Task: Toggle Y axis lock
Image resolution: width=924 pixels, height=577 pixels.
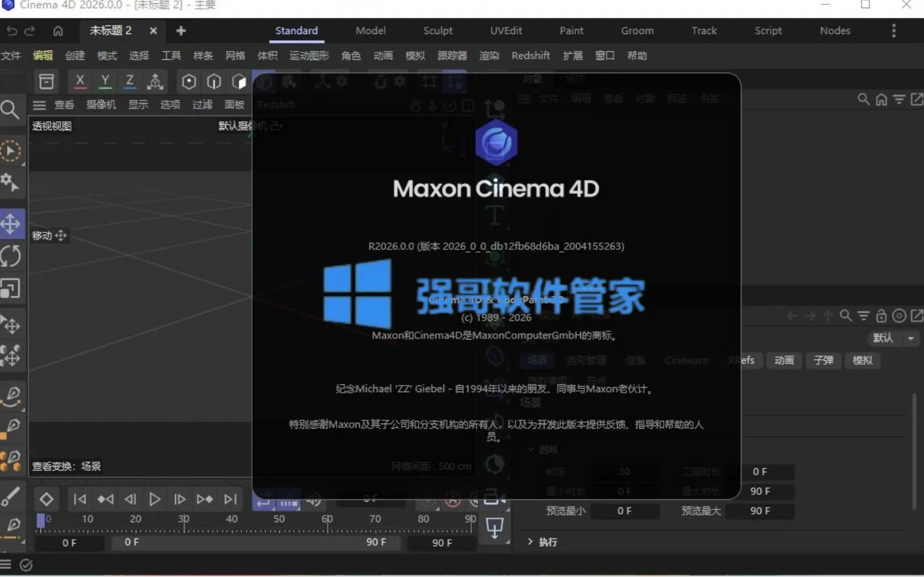Action: [x=105, y=81]
